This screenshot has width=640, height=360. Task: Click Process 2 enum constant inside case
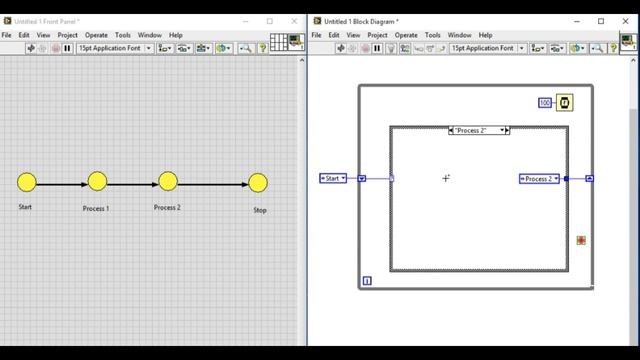(x=539, y=179)
